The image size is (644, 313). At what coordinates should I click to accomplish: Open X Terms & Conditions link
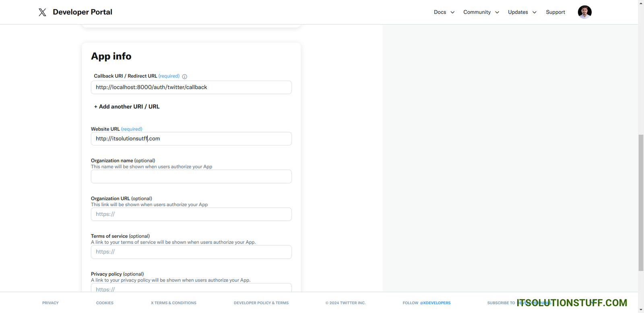click(173, 303)
